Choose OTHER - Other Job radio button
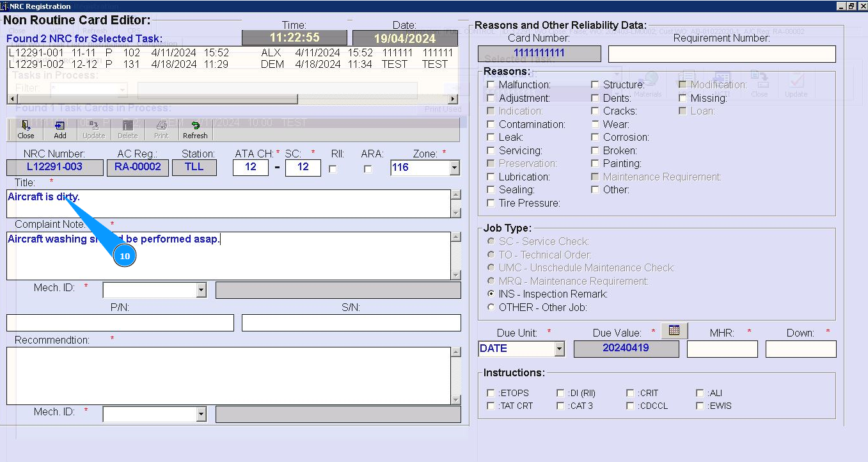868x462 pixels. click(491, 307)
